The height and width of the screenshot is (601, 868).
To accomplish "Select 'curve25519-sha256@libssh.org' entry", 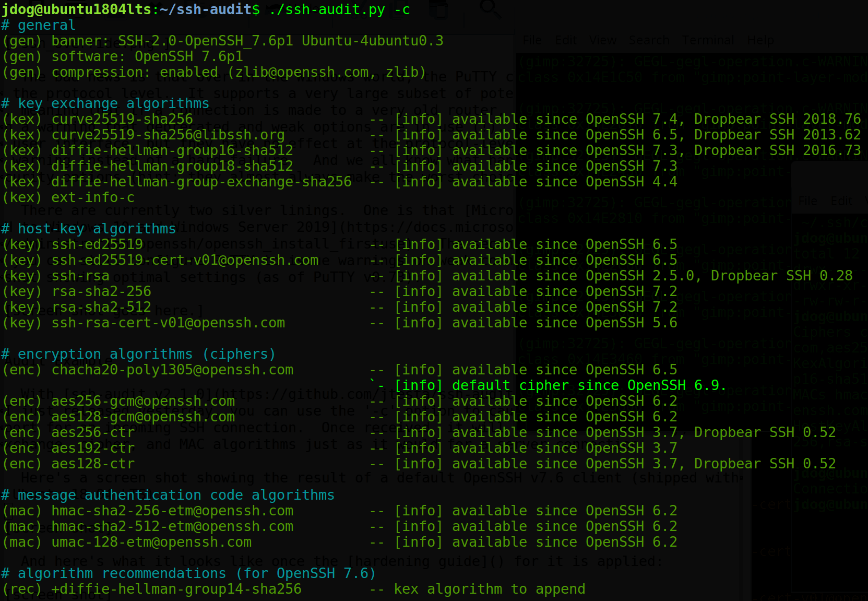I will coord(168,135).
